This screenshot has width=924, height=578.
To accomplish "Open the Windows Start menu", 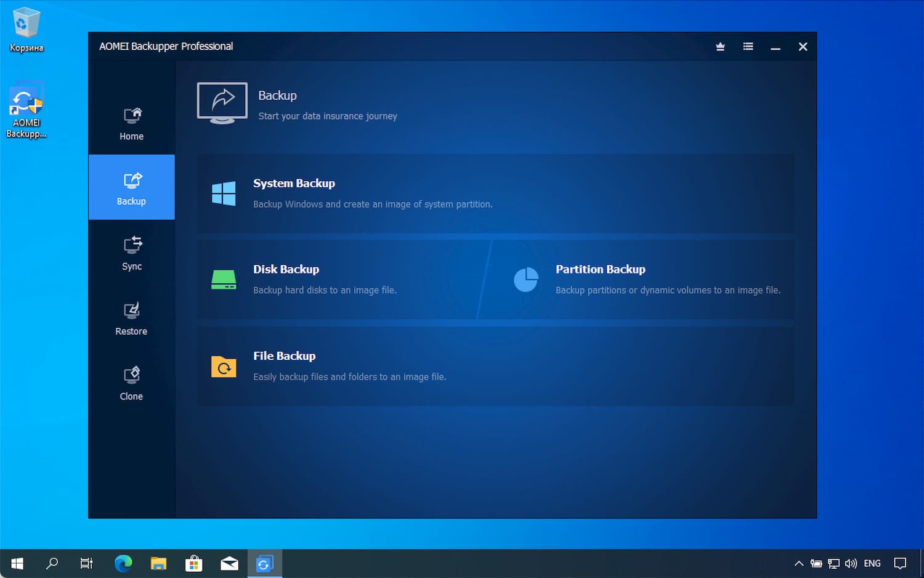I will [x=17, y=563].
